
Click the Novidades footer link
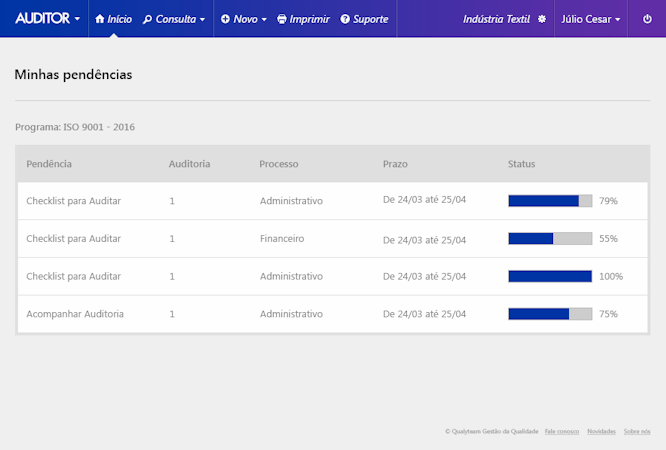click(x=601, y=431)
